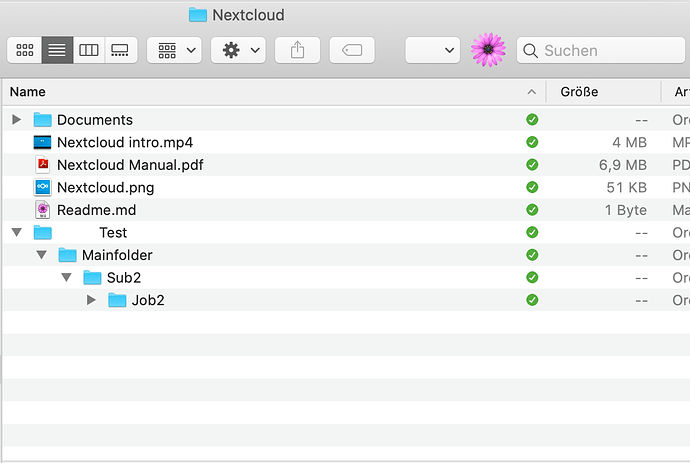Image resolution: width=690 pixels, height=463 pixels.
Task: Click the share button in toolbar
Action: tap(297, 50)
